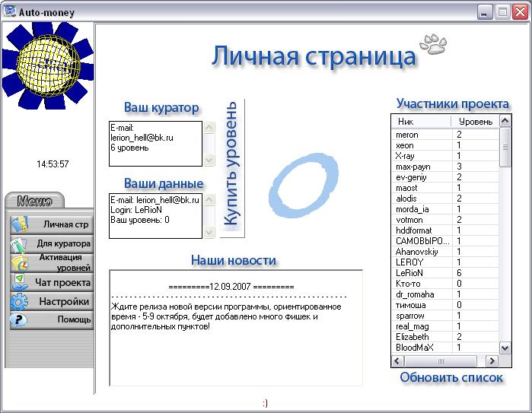Click the Чат проекта chat icon

point(19,282)
